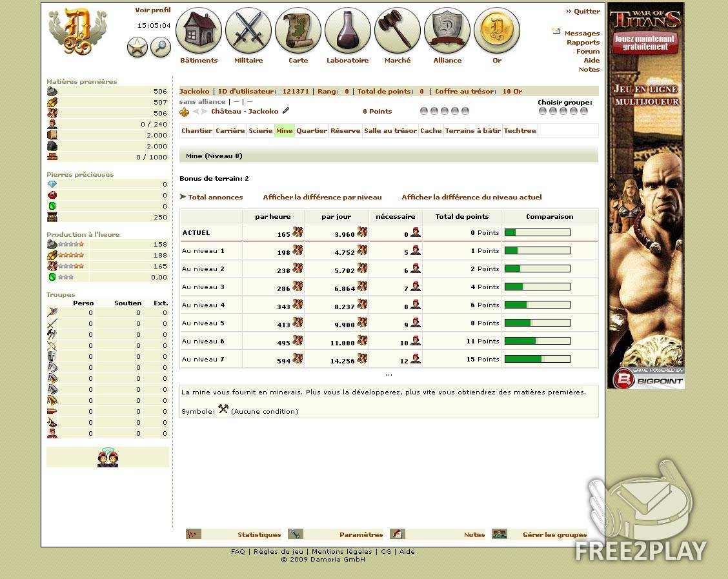Open the Carte map icon
728x579 pixels.
pos(298,30)
